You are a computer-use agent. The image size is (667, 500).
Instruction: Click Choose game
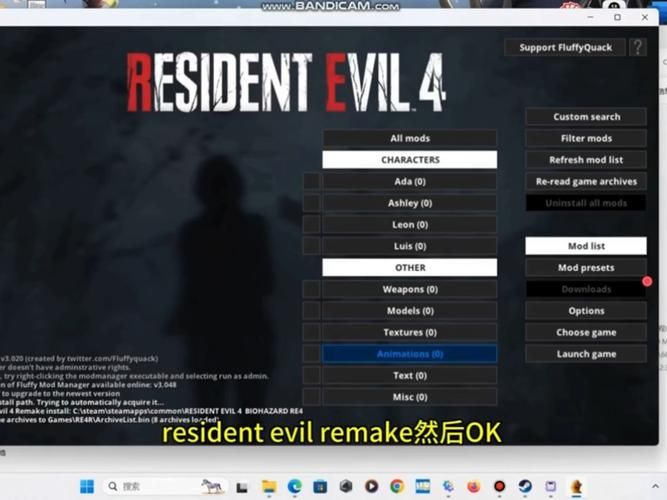586,332
